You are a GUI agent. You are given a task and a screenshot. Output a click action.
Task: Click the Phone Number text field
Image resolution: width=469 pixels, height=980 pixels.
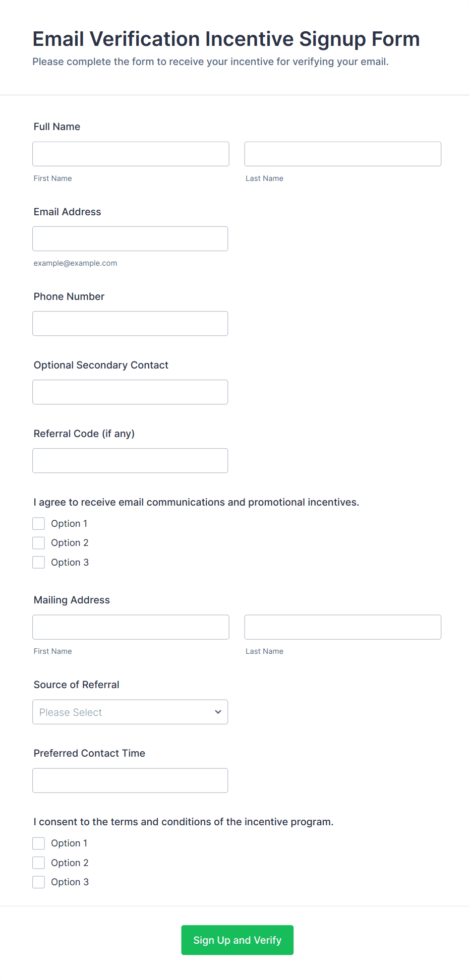(130, 323)
